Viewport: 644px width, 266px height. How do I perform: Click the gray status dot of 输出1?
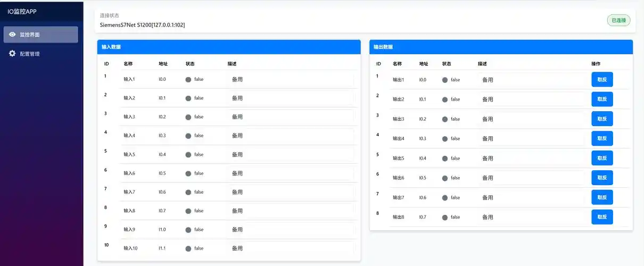click(x=445, y=80)
